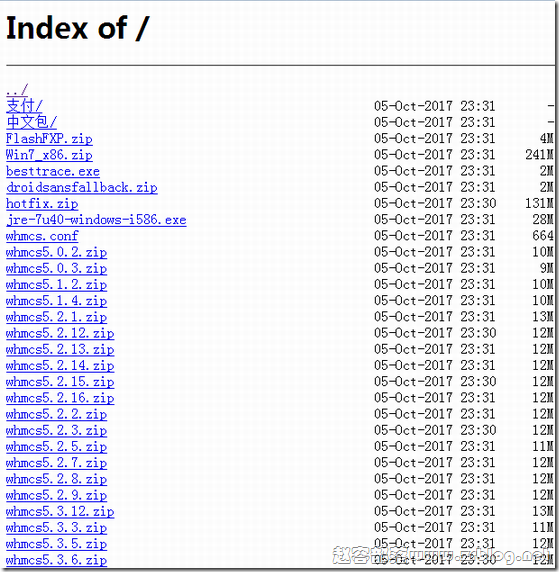Select the 131M size of hotfix.zip
This screenshot has height=572, width=559.
[x=539, y=203]
